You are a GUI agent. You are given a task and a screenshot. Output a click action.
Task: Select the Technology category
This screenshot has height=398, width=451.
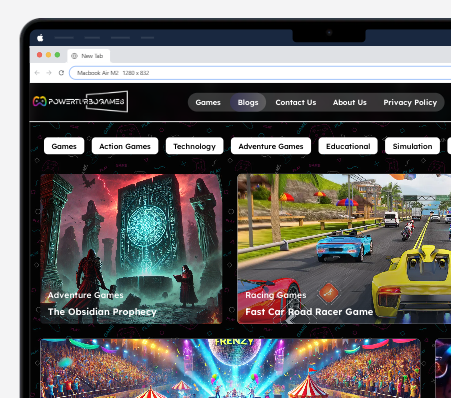194,146
